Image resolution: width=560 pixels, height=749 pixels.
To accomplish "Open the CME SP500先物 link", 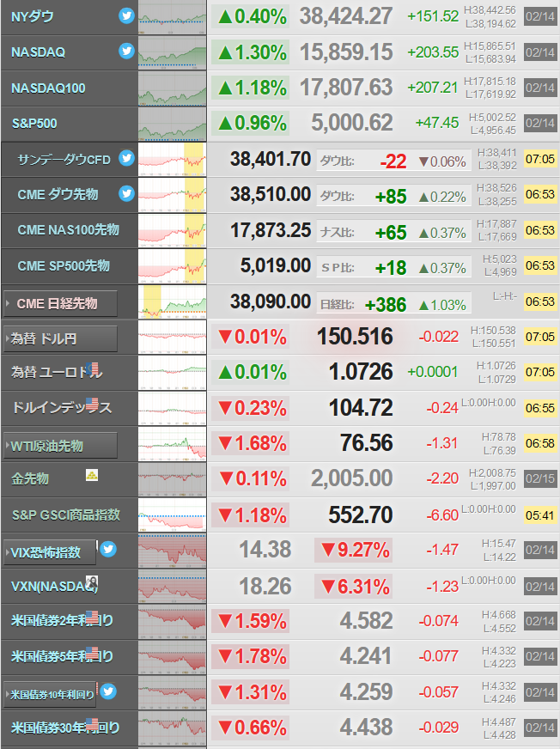I will tap(64, 265).
